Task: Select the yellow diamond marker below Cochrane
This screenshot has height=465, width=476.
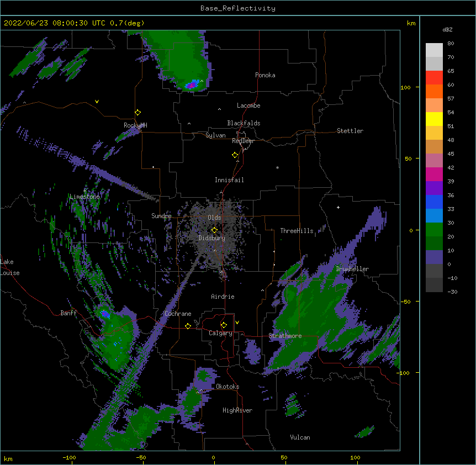Action: (188, 326)
